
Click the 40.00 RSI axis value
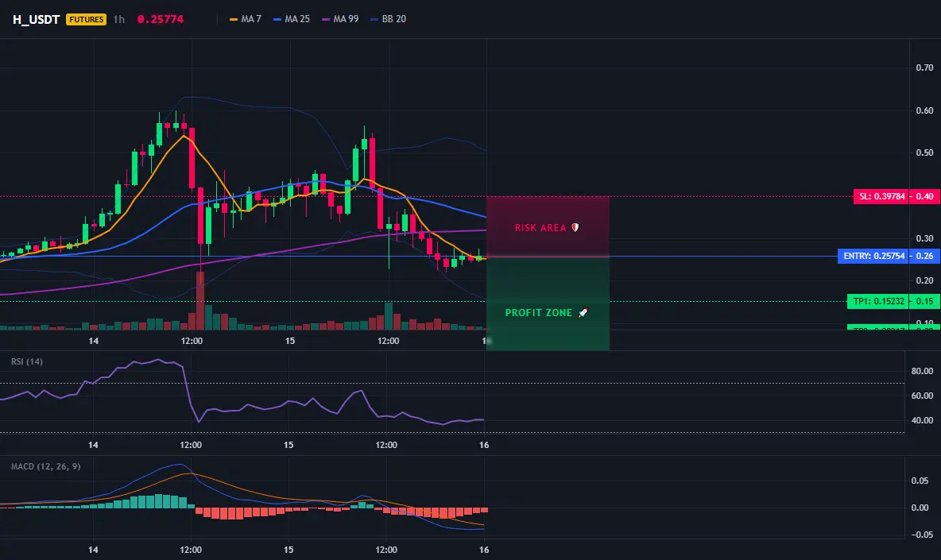pos(923,420)
